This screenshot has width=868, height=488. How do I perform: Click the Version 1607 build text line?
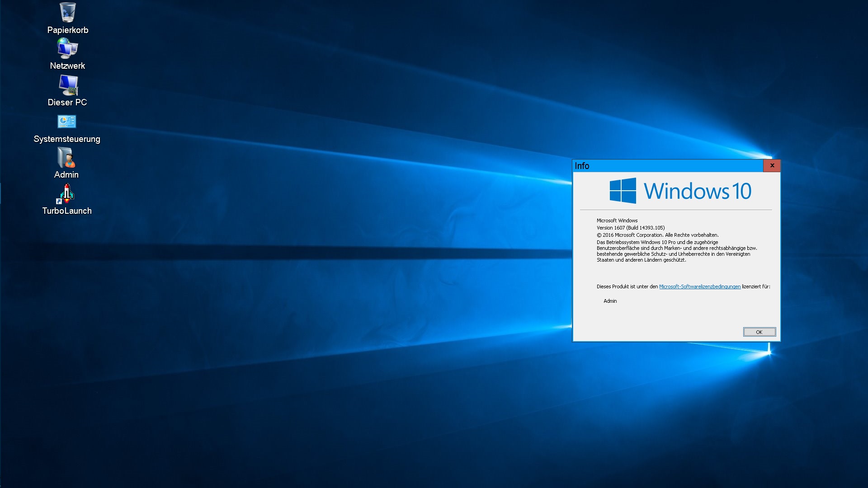click(630, 228)
